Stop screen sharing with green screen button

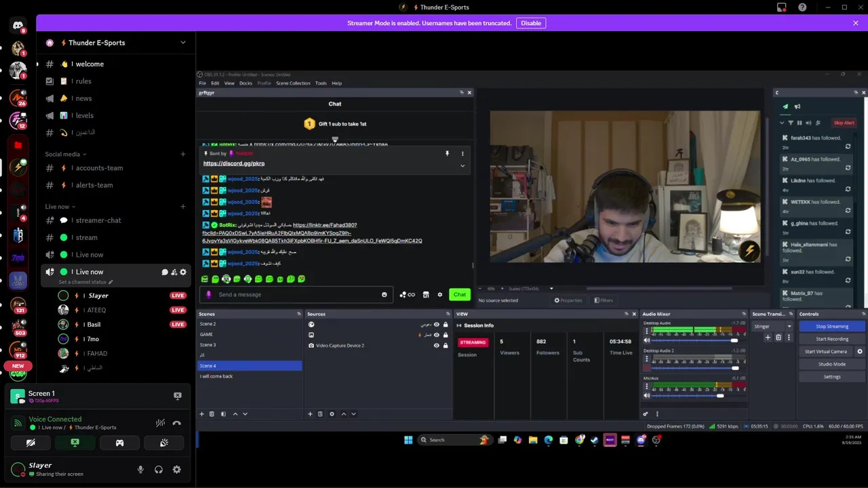coord(75,443)
